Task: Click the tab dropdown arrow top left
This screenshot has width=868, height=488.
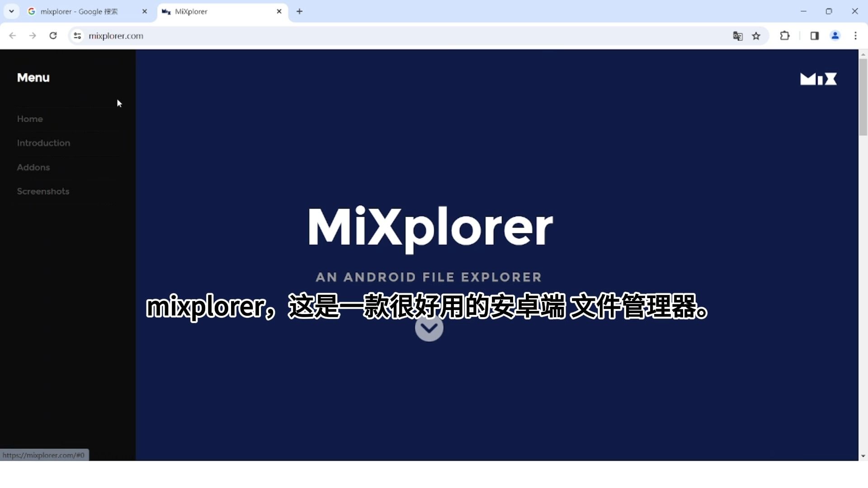Action: [x=11, y=11]
